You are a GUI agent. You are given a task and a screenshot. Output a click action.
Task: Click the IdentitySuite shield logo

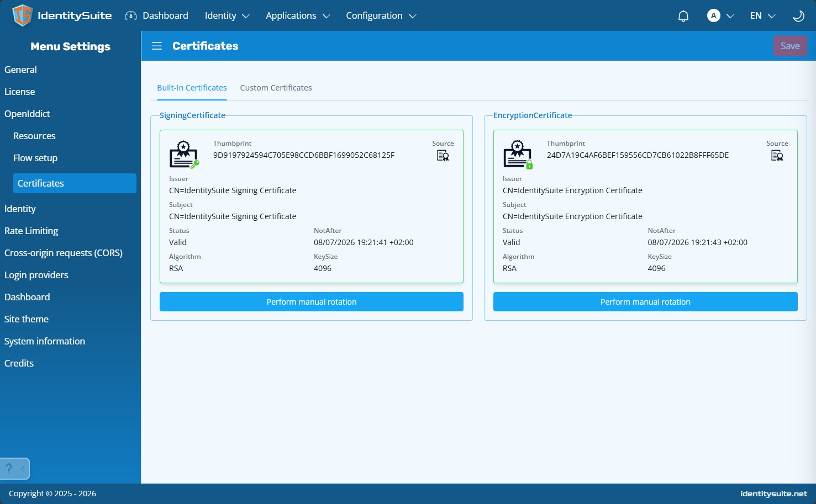tap(22, 15)
